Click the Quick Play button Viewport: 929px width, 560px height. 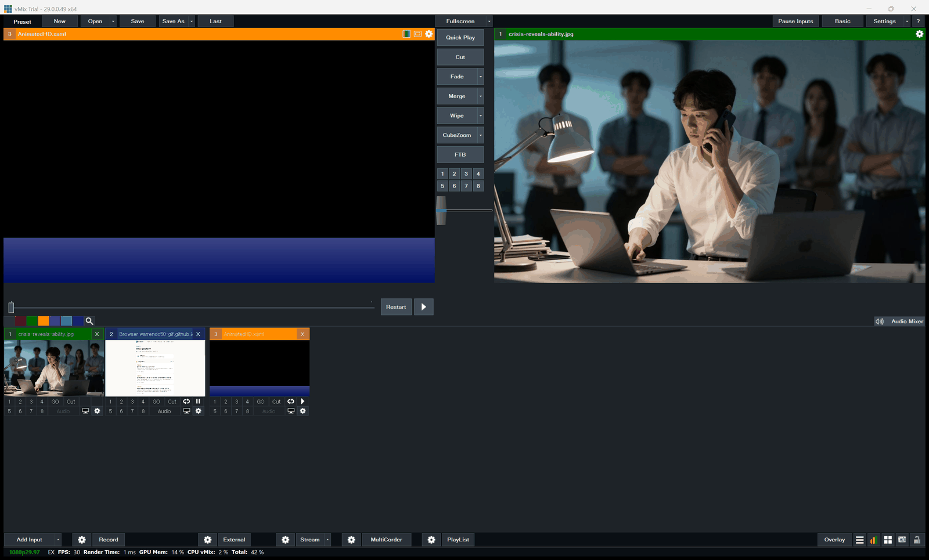460,38
